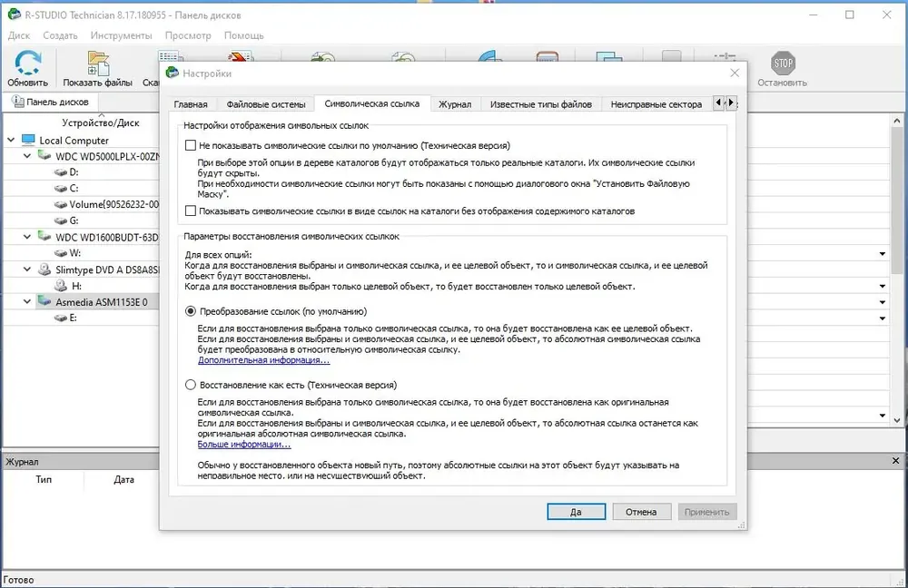The height and width of the screenshot is (588, 908).
Task: Open 'Дополнительная информация…' link
Action: 263,360
